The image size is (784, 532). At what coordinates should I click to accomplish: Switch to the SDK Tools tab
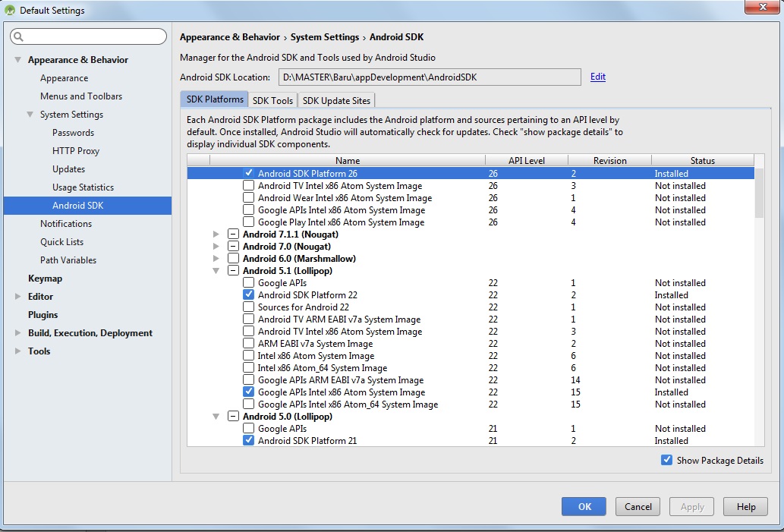(x=272, y=100)
